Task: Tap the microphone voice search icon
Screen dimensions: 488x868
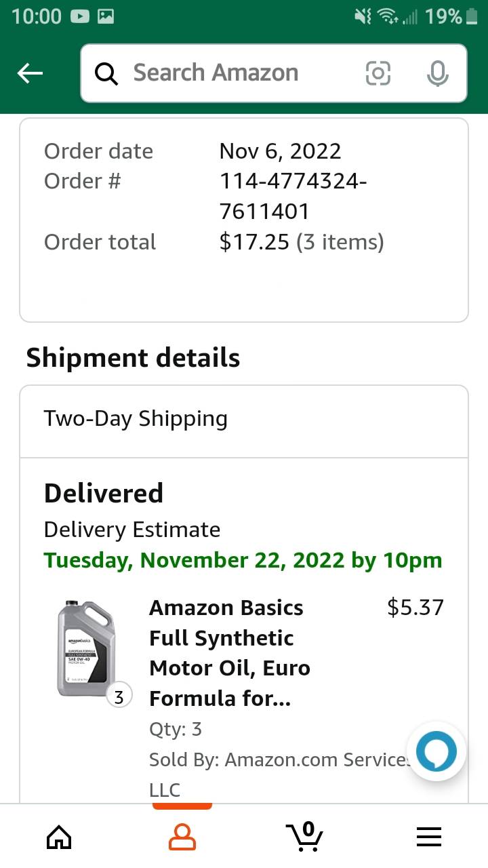Action: [x=437, y=73]
